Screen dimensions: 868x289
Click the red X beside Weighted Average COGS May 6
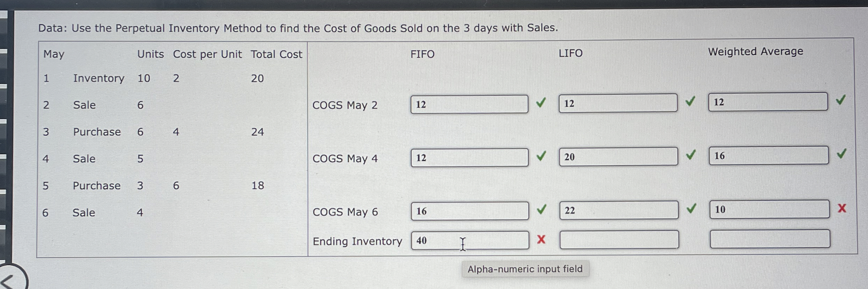coord(842,208)
